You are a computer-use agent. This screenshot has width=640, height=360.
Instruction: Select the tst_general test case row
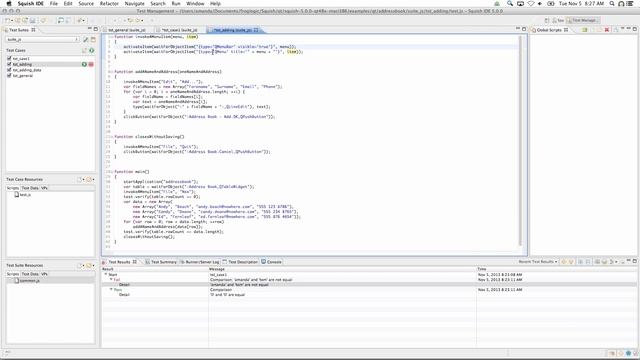(x=50, y=76)
